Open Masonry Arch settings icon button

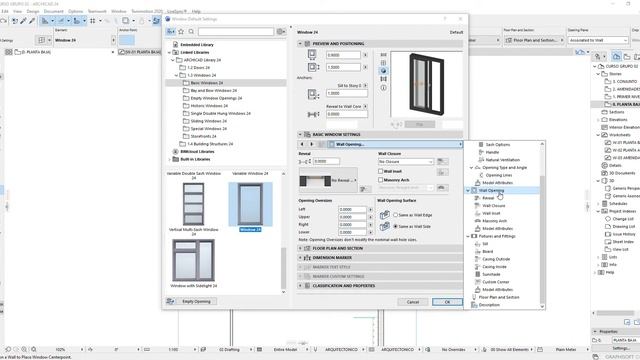point(442,187)
